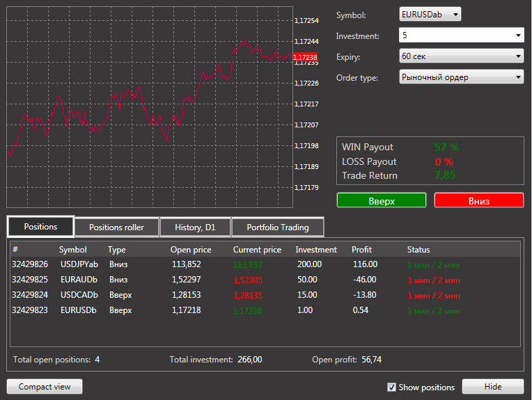The image size is (532, 400).
Task: Click current price 1,52305 of EURAUDb
Action: pyautogui.click(x=248, y=280)
